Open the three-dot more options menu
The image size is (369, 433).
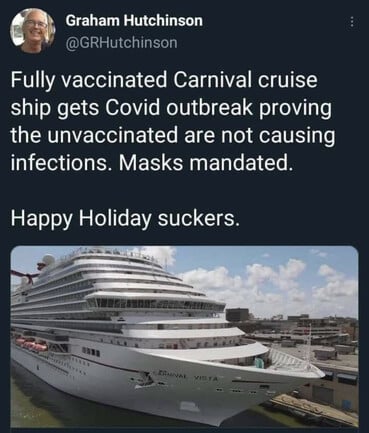point(351,23)
